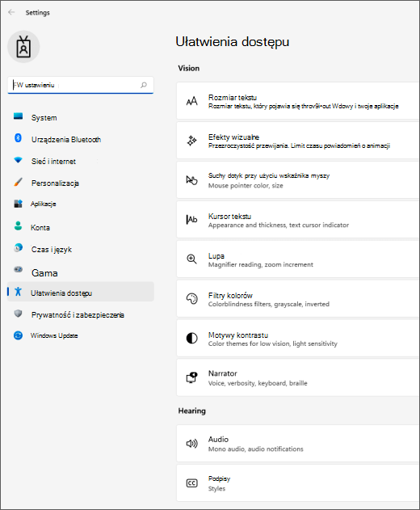Image resolution: width=420 pixels, height=510 pixels.
Task: Click the Prywatność shield icon
Action: [x=19, y=314]
